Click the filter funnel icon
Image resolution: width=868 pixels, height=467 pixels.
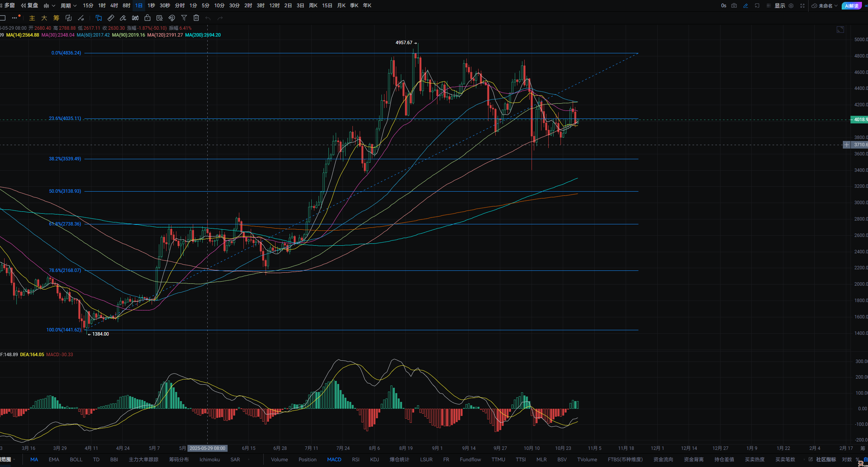click(184, 18)
